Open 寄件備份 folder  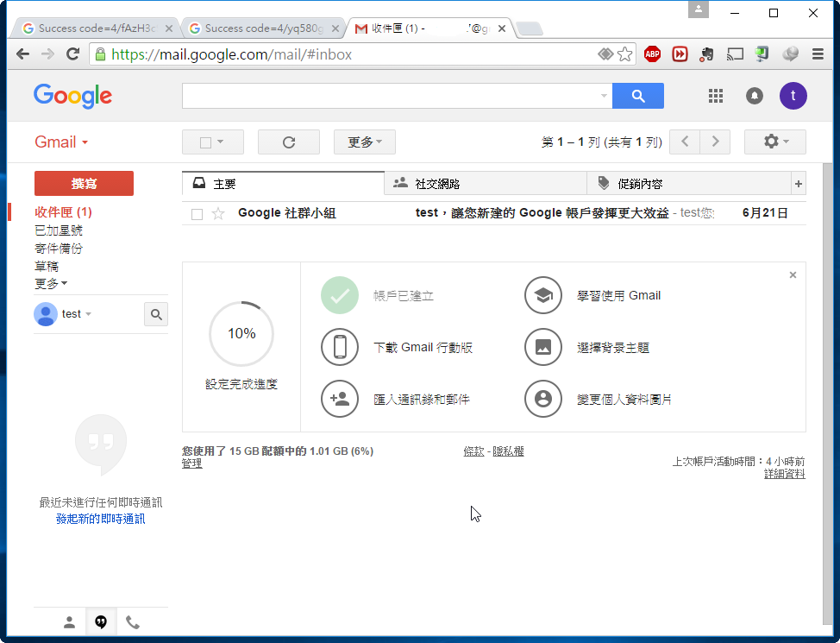tap(59, 249)
